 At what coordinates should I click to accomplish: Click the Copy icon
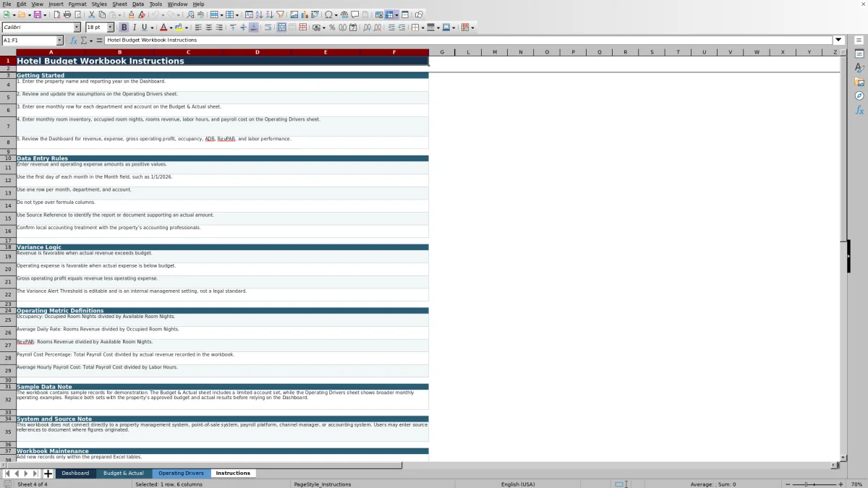click(x=102, y=14)
